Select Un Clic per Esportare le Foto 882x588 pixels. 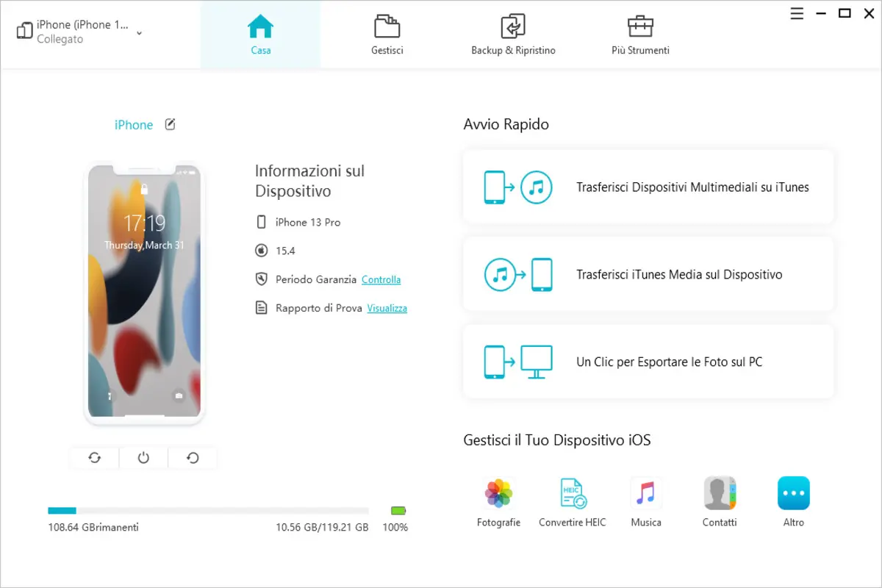coord(648,362)
